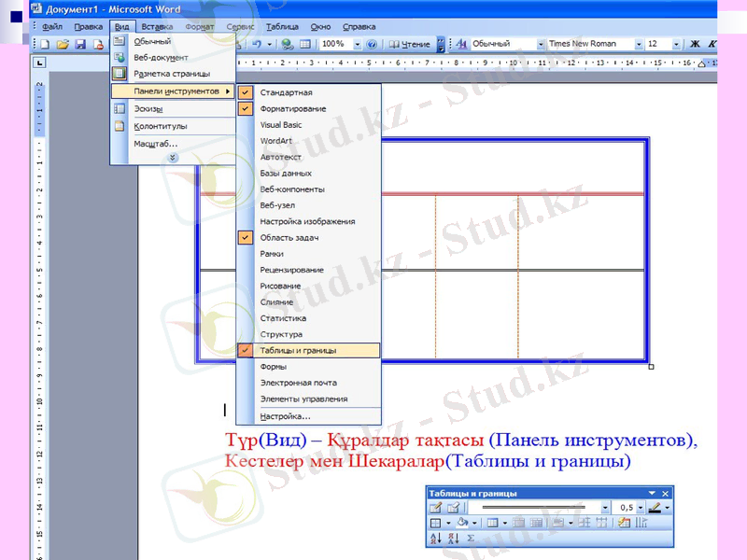Click the Open folder icon
This screenshot has width=747, height=560.
coord(63,44)
